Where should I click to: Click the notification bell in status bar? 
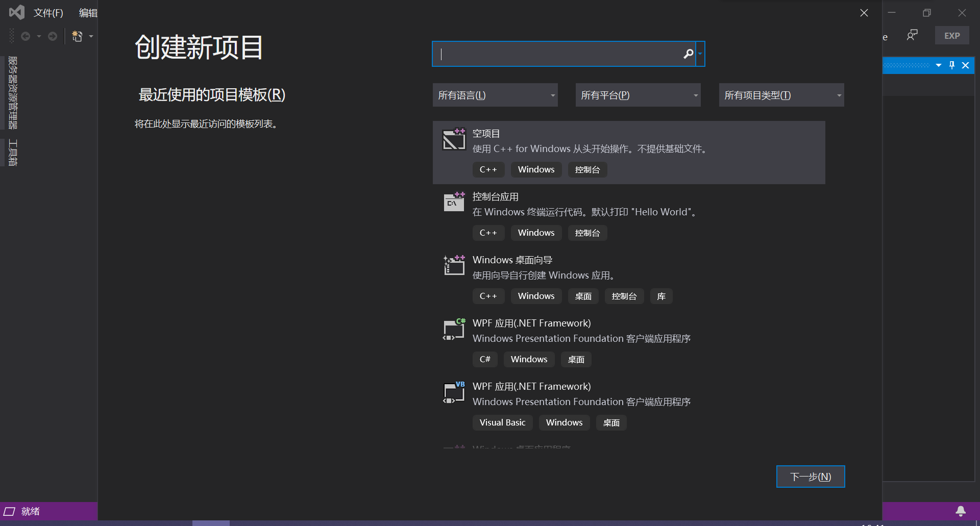coord(960,511)
